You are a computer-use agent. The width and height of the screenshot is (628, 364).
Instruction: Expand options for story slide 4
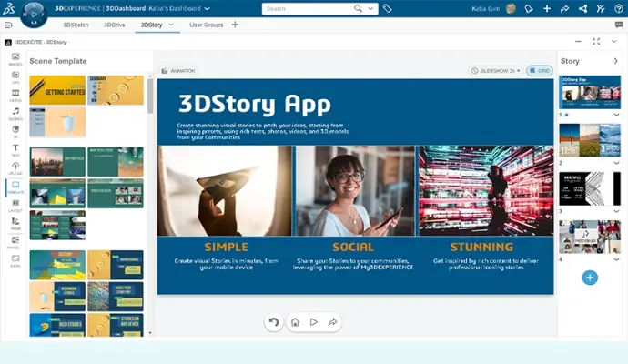(x=616, y=259)
